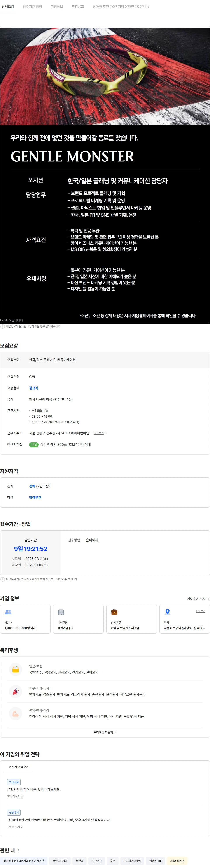Screen dimensions: 210x868
Task: Go to the 추천공고 tab
Action: click(x=78, y=6)
